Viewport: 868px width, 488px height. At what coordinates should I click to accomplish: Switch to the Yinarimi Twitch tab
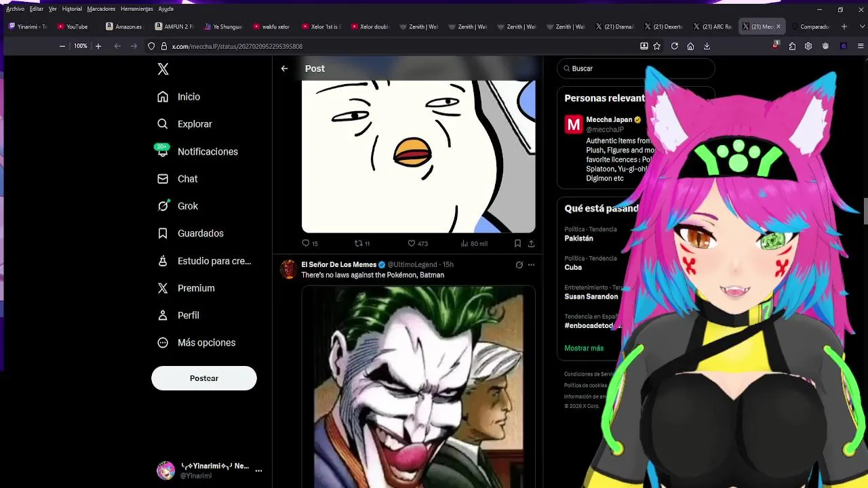point(28,26)
